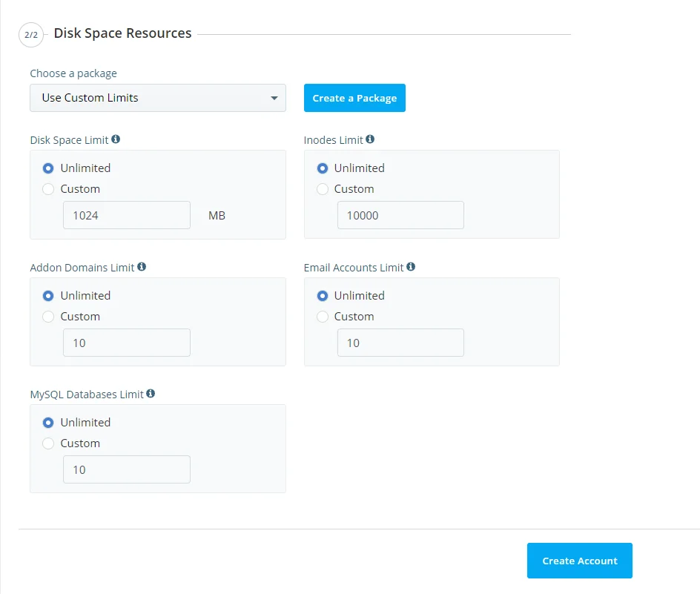Screen dimensions: 700x594
Task: Open the Use Custom Limits package dropdown
Action: pos(158,97)
